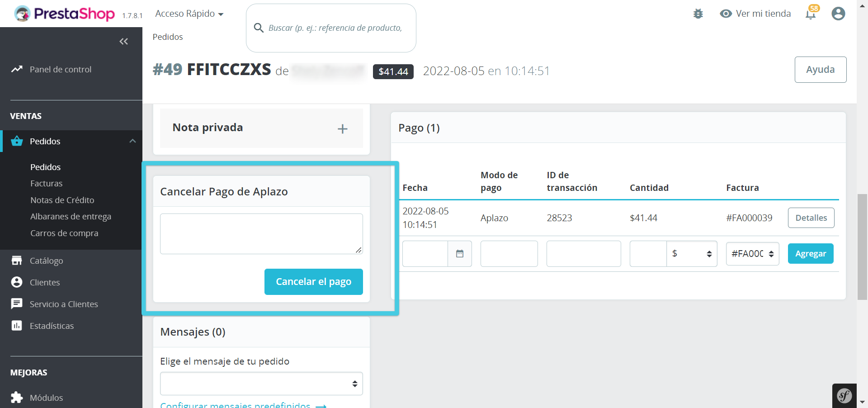The image size is (868, 408).
Task: Click the Estadísticas chart icon
Action: 17,326
